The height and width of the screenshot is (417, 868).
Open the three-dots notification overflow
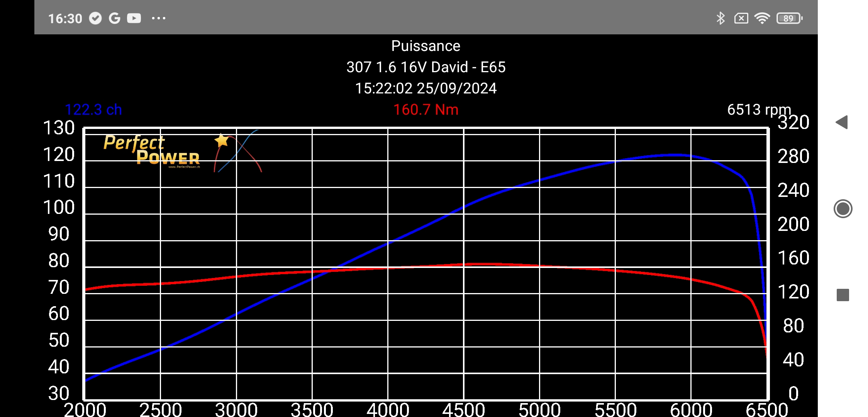158,18
